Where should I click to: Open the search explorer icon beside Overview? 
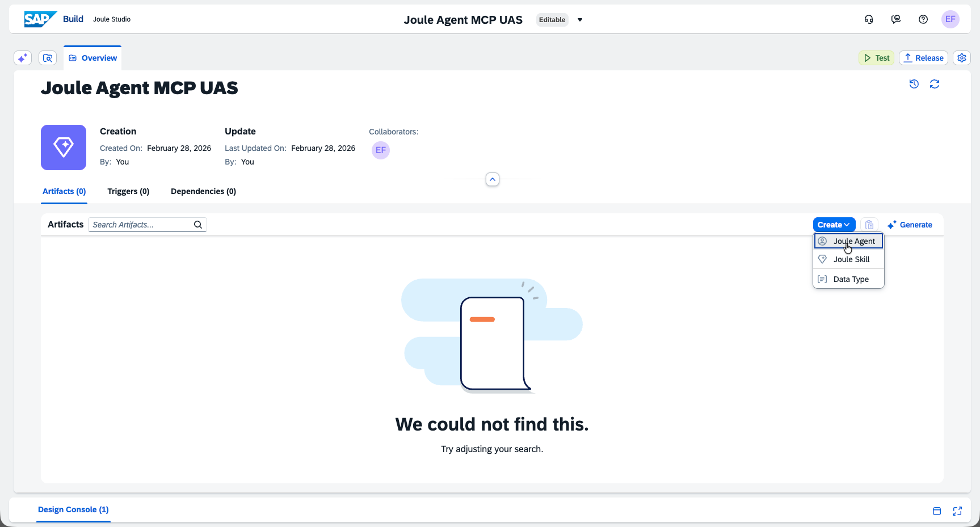[x=48, y=58]
